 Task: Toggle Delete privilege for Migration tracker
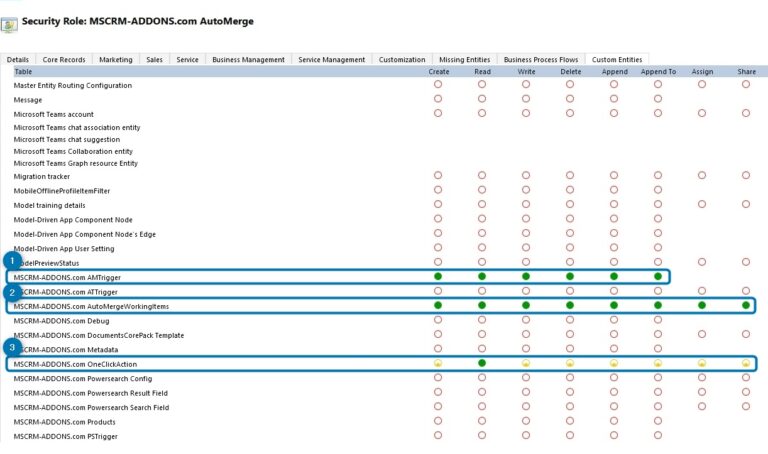pos(570,175)
